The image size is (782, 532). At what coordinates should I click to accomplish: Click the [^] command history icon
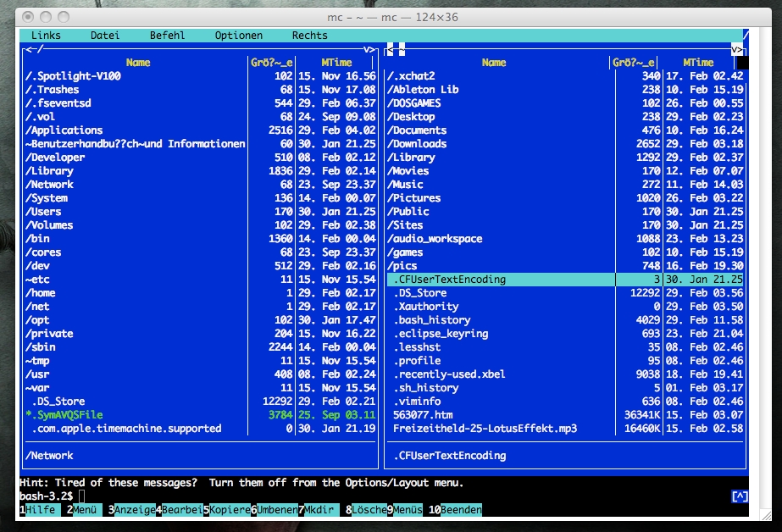(x=739, y=496)
